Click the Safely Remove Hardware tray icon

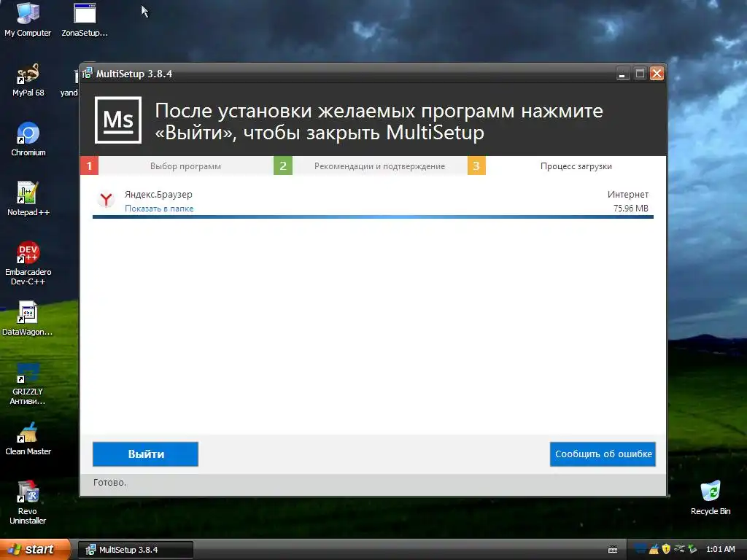679,549
